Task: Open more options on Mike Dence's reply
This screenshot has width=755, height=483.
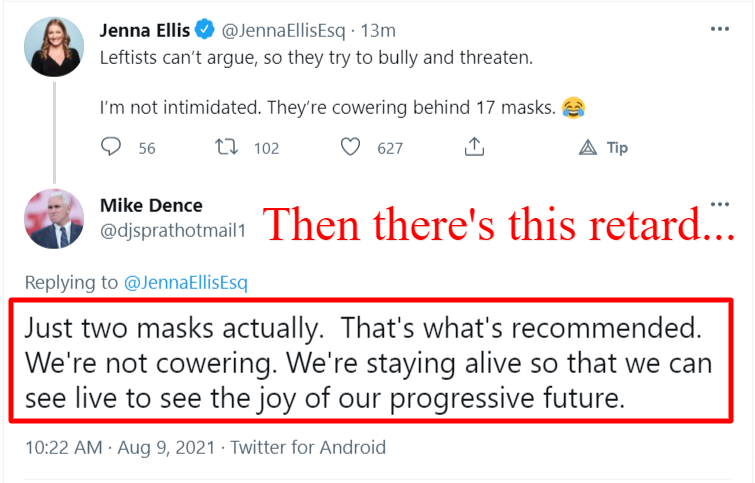Action: (x=719, y=203)
